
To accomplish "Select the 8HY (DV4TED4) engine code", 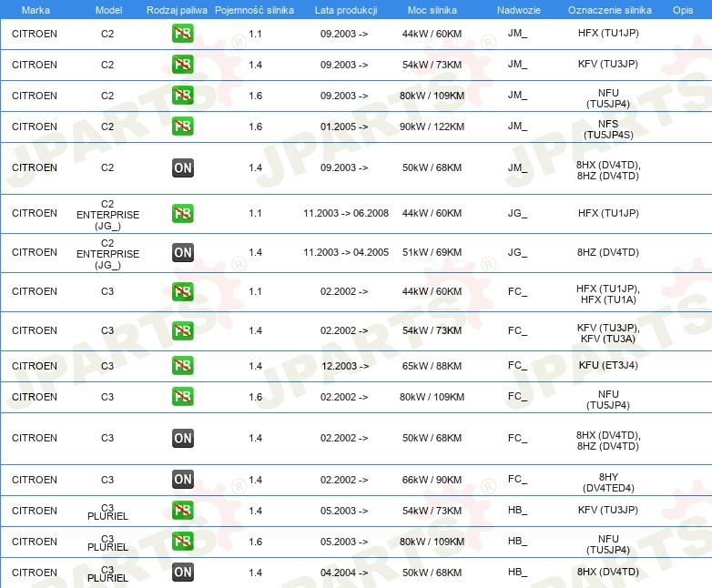I will 608,482.
